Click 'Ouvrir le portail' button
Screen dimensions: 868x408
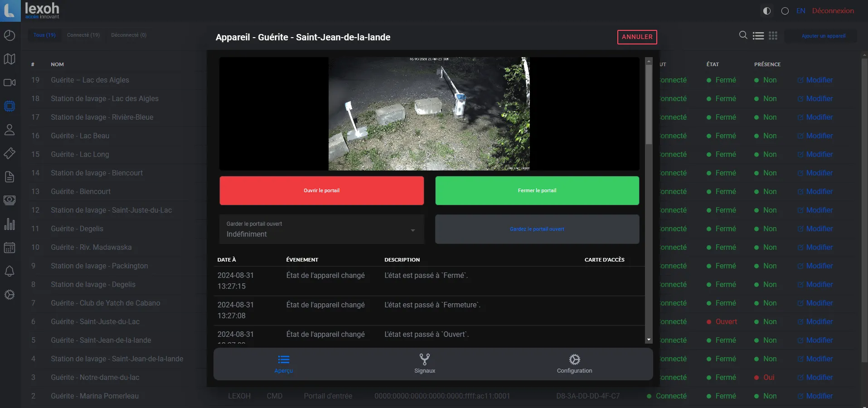(321, 190)
